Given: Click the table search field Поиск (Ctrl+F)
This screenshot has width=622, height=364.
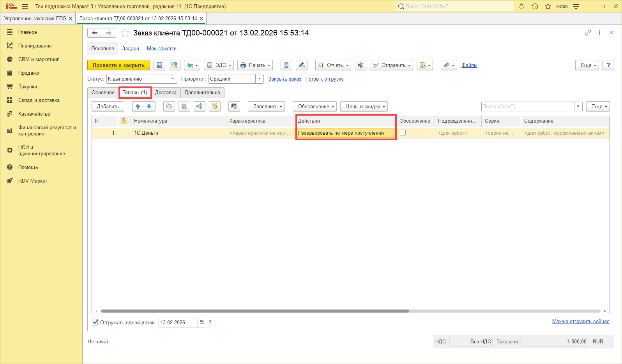Looking at the screenshot, I should pos(527,106).
